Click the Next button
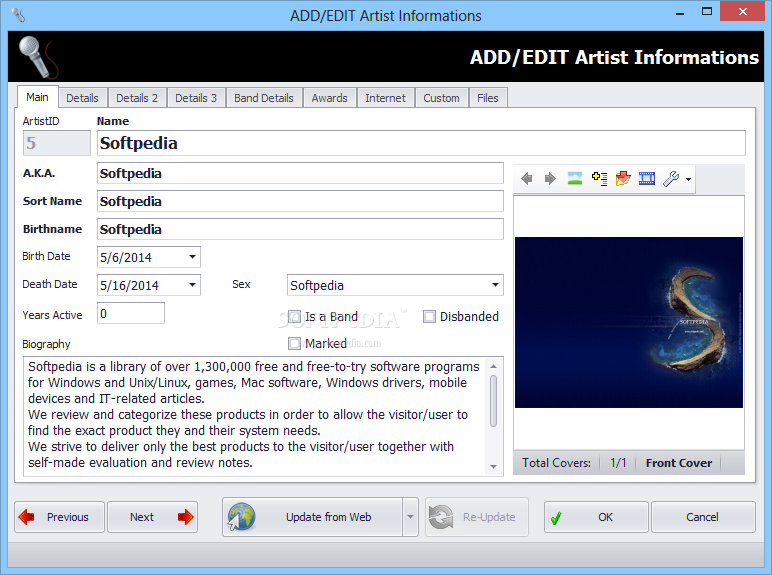 153,517
